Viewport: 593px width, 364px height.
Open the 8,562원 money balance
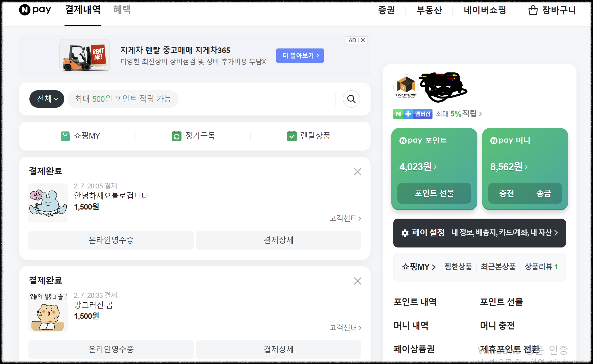point(509,167)
